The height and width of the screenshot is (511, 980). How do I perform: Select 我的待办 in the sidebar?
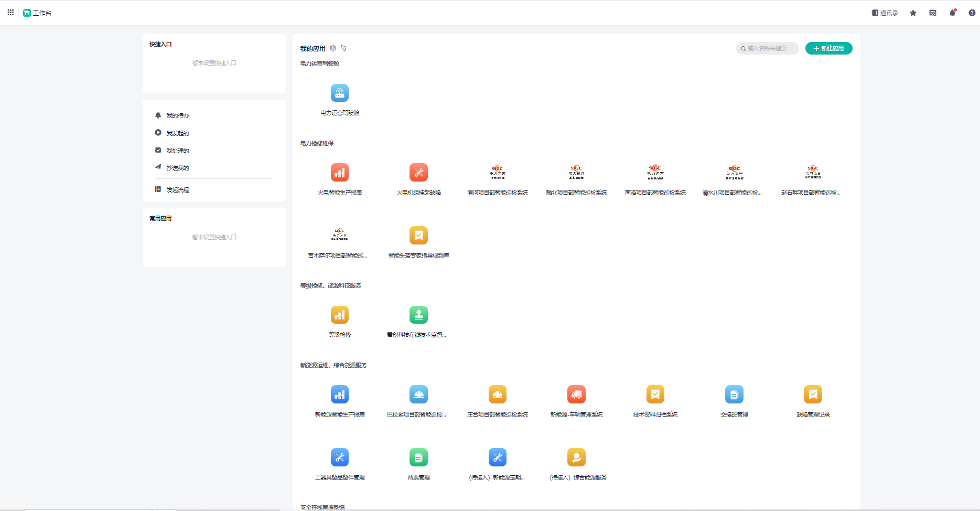coord(177,115)
